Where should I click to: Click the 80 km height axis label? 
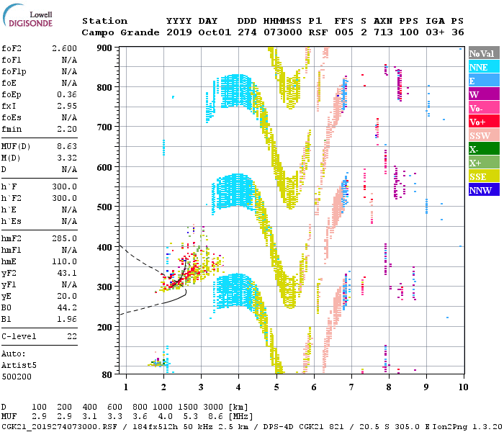(107, 374)
